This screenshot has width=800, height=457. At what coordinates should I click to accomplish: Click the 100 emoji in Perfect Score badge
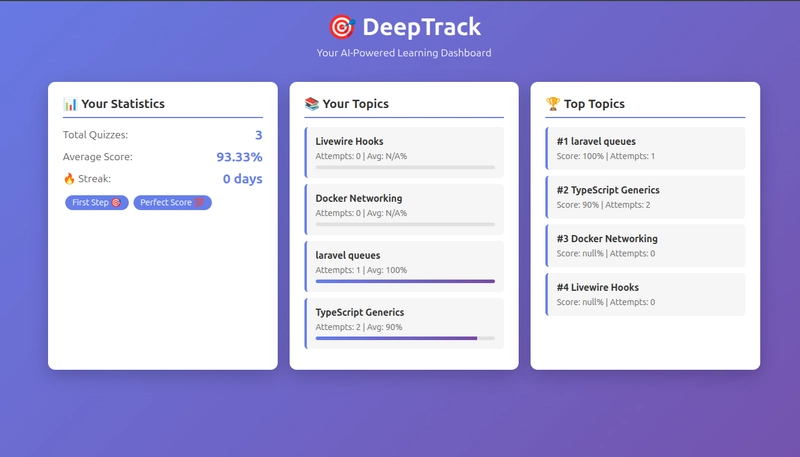[x=199, y=202]
